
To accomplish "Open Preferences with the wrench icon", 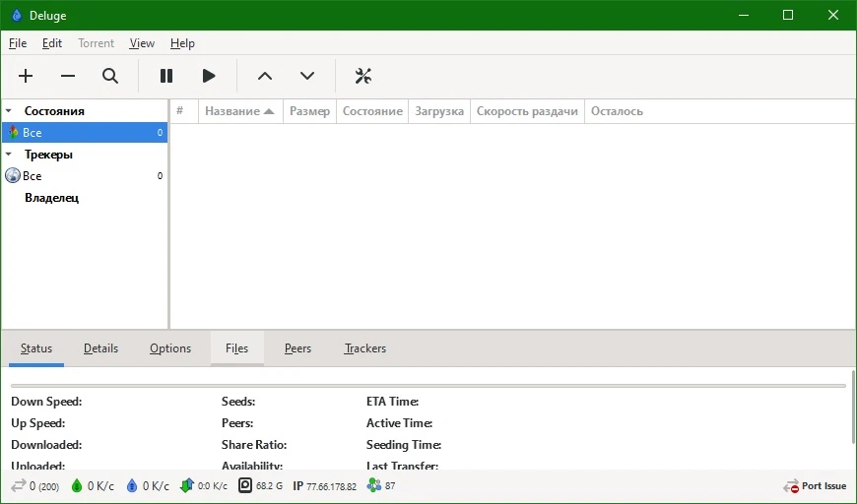I will point(363,76).
